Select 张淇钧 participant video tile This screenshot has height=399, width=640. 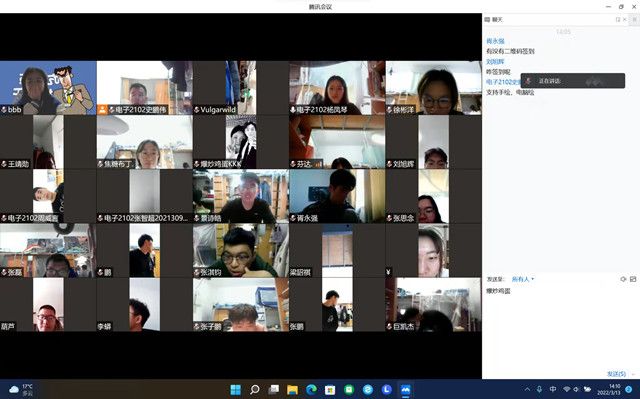point(241,250)
